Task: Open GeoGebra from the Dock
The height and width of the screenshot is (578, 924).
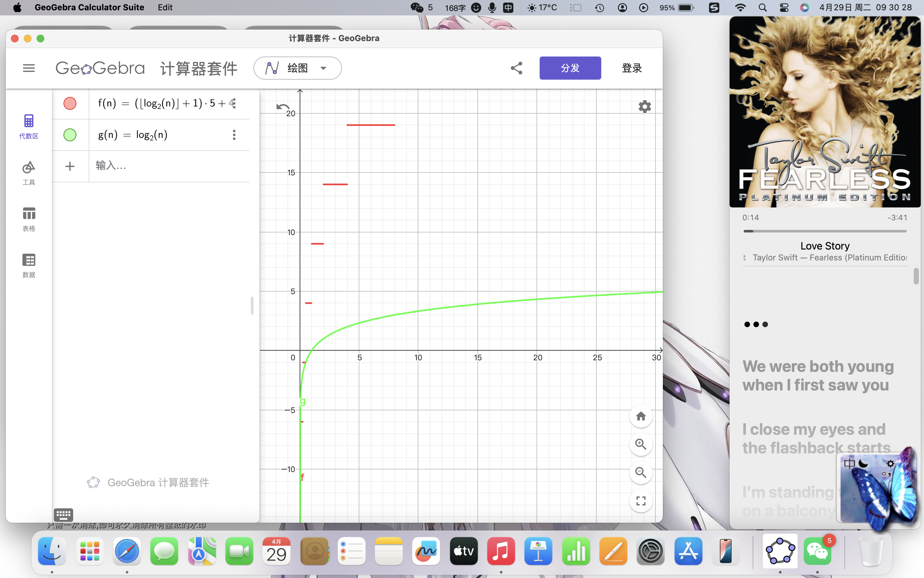Action: (x=780, y=551)
